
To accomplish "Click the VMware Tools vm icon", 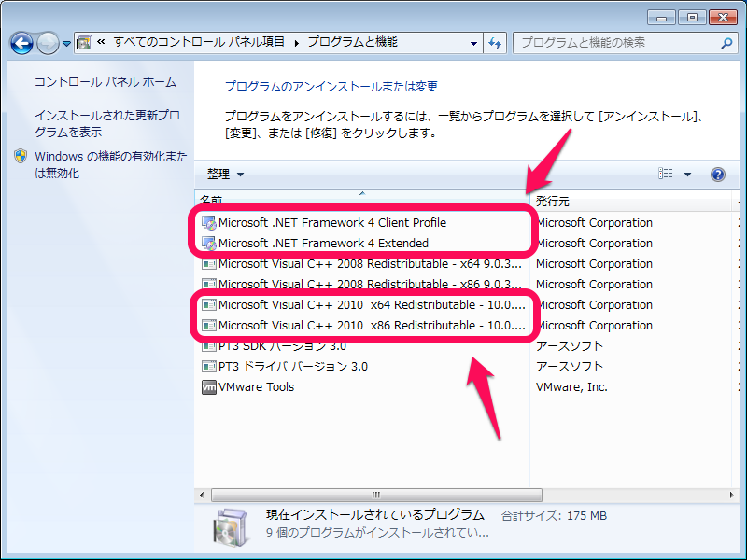I will (208, 387).
